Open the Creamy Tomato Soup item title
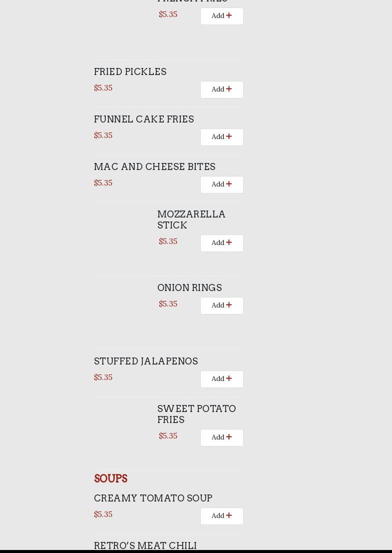The width and height of the screenshot is (392, 553). tap(153, 498)
